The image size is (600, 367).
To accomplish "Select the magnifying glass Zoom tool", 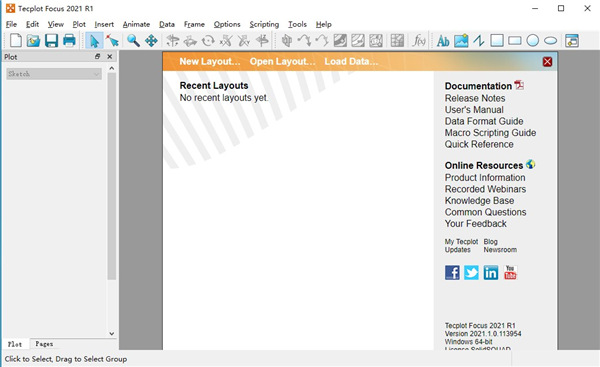I will (x=133, y=40).
